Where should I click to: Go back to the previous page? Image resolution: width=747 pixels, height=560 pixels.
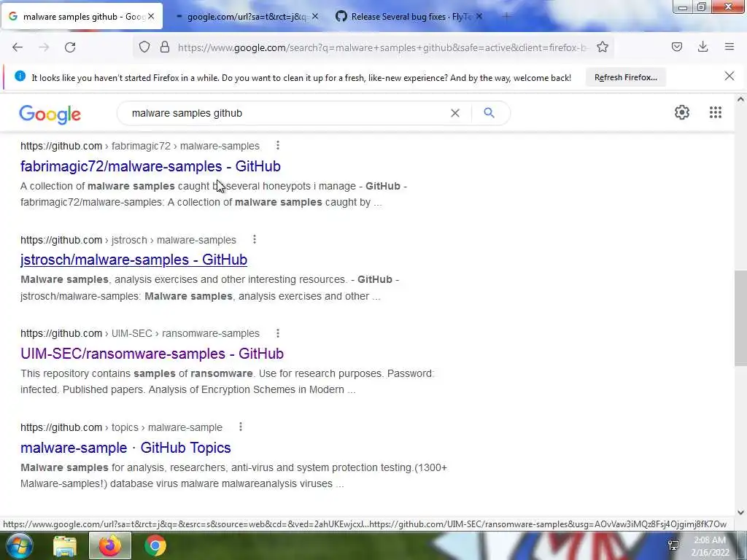(18, 47)
